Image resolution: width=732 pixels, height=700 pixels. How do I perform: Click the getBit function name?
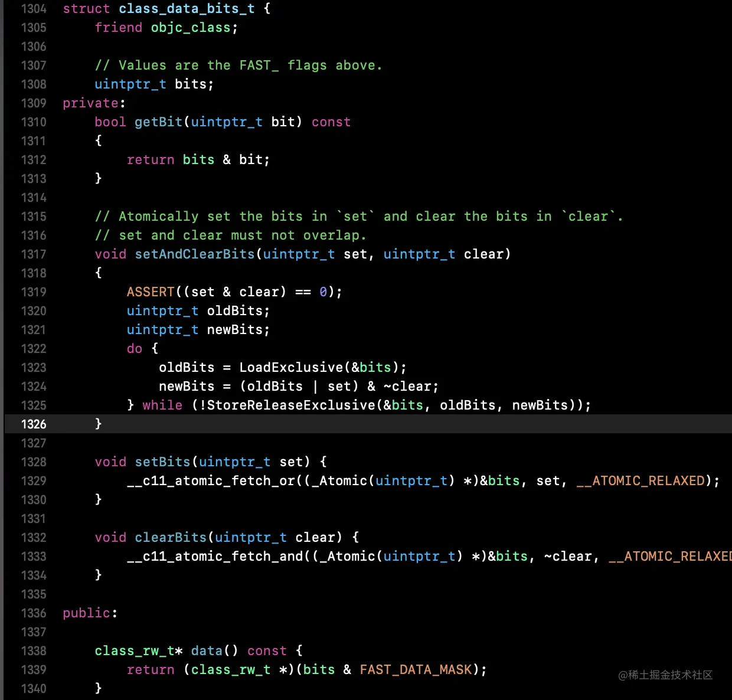(x=158, y=122)
